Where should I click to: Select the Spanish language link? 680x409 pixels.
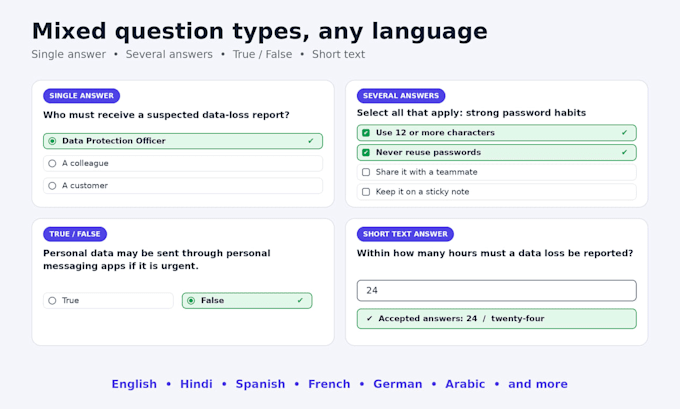point(260,384)
